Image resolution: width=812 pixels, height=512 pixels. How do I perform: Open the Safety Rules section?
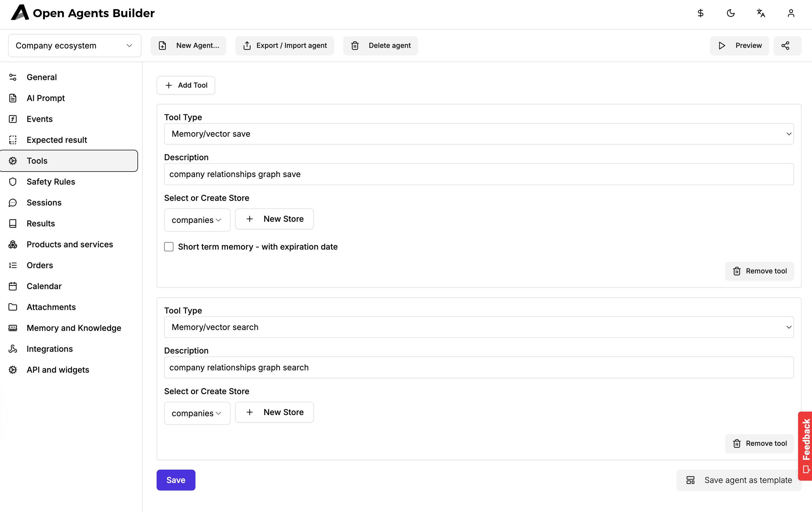[69, 182]
